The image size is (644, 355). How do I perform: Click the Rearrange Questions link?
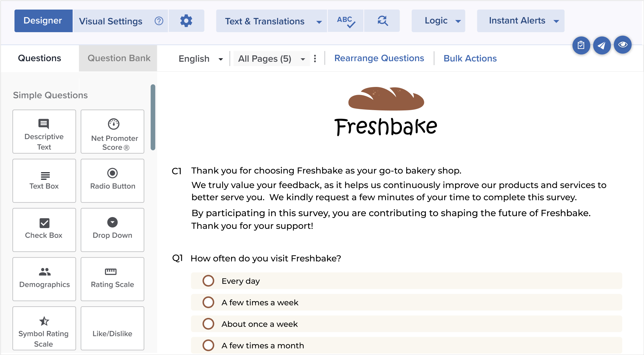click(x=379, y=58)
